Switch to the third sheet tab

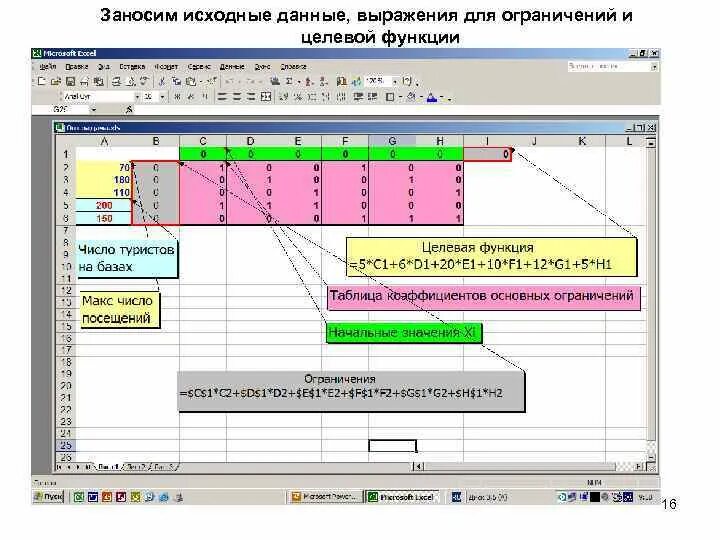point(162,467)
